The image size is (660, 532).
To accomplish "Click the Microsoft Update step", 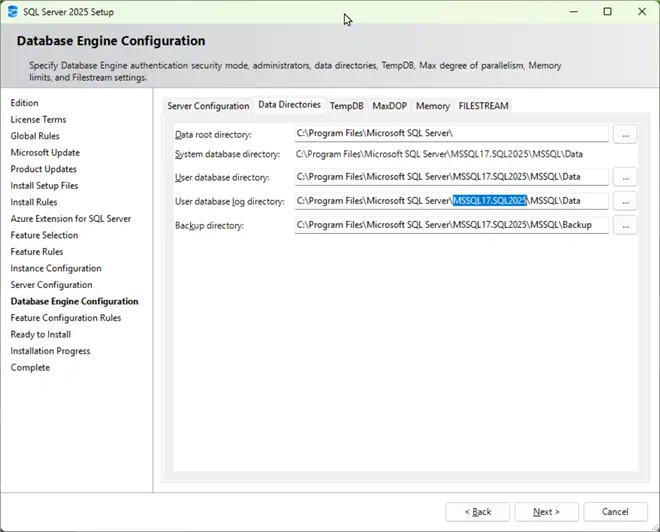I will (45, 152).
